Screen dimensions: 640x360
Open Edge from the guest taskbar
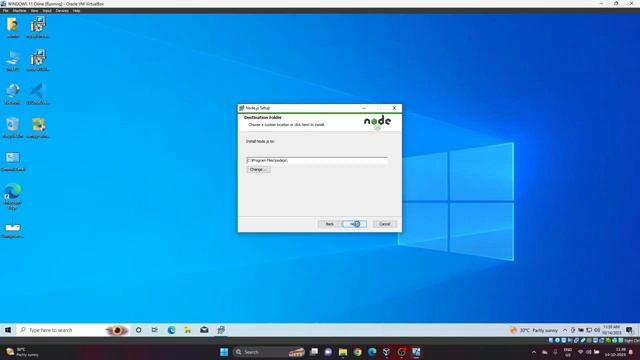pos(171,330)
